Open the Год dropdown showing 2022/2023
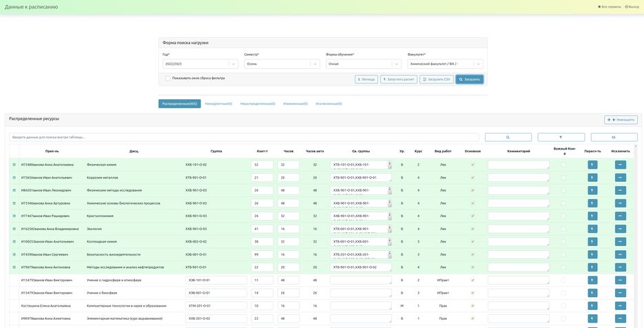Viewport: 644px width, 328px height. click(x=200, y=64)
